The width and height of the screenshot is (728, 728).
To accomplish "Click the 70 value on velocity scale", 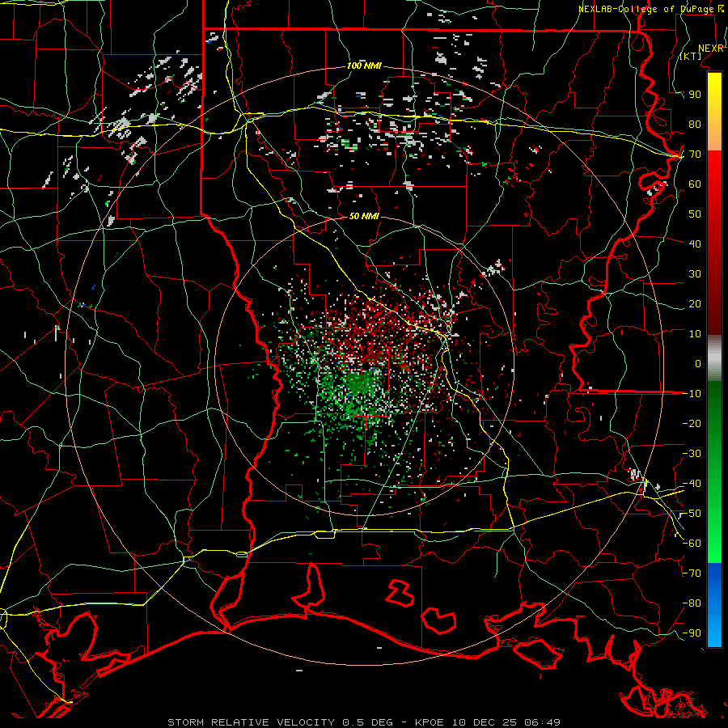I will [x=695, y=154].
